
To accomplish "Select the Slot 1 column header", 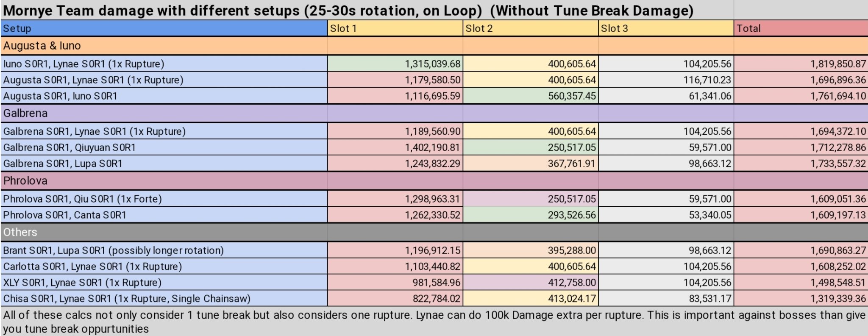I will click(x=395, y=28).
